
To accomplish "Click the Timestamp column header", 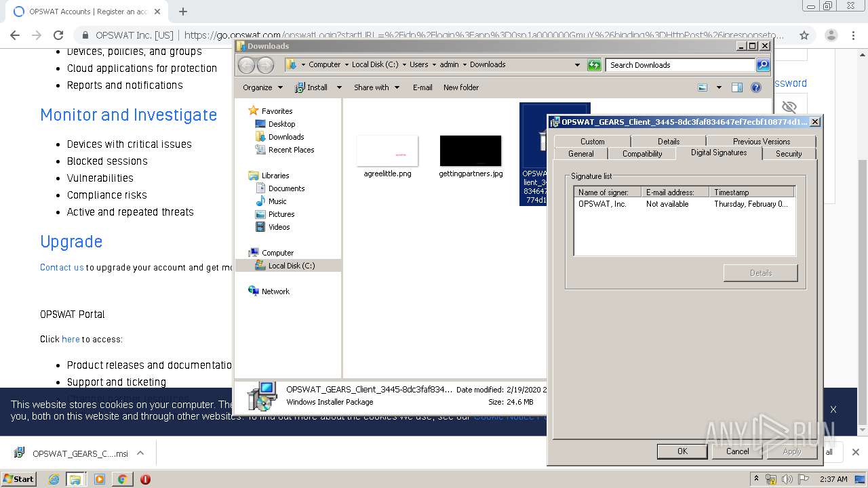I will pos(751,192).
